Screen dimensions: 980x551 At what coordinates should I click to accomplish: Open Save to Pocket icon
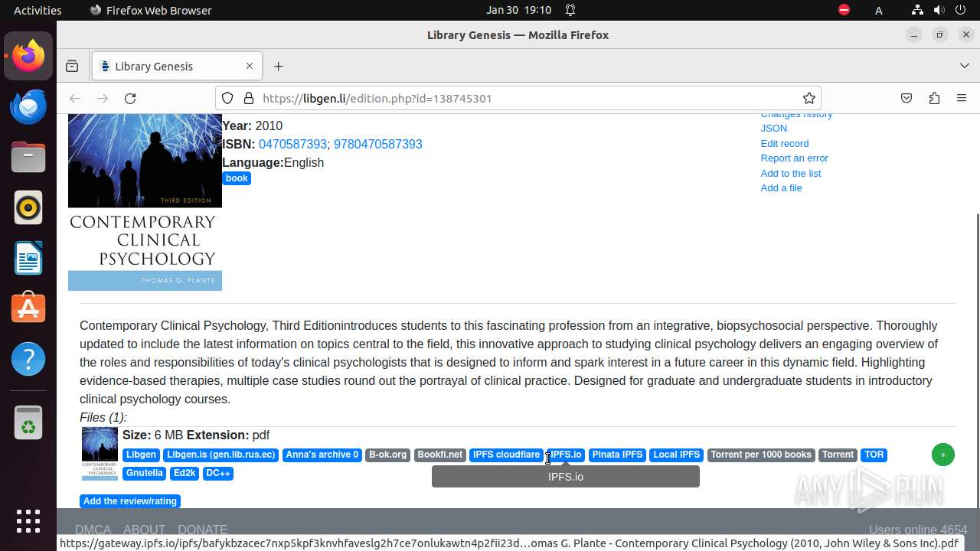click(906, 98)
